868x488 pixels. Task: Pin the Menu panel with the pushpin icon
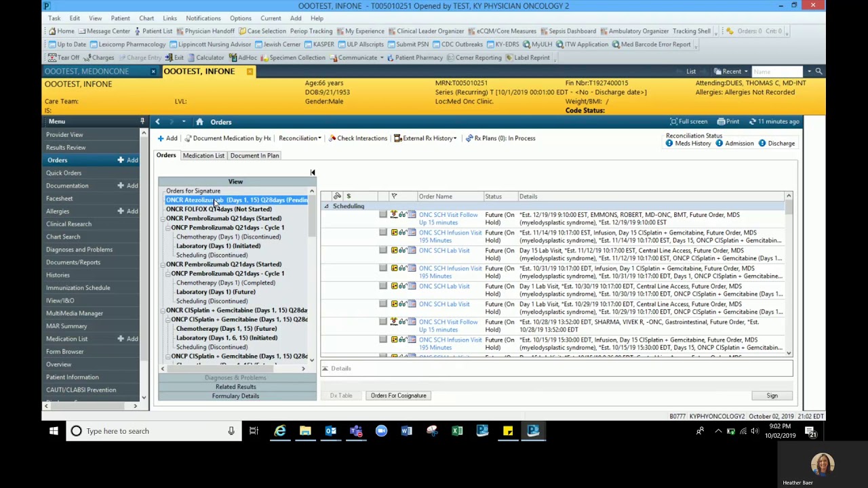(x=142, y=121)
